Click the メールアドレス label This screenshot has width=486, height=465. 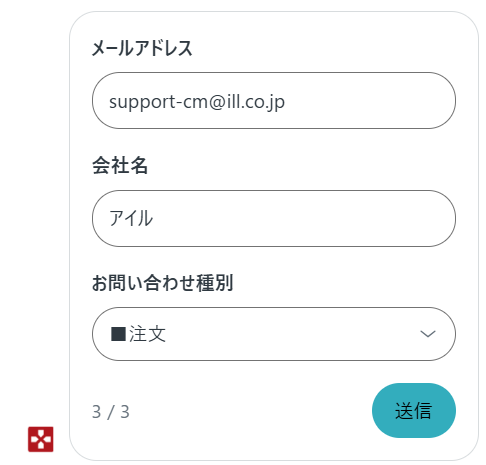[x=142, y=48]
